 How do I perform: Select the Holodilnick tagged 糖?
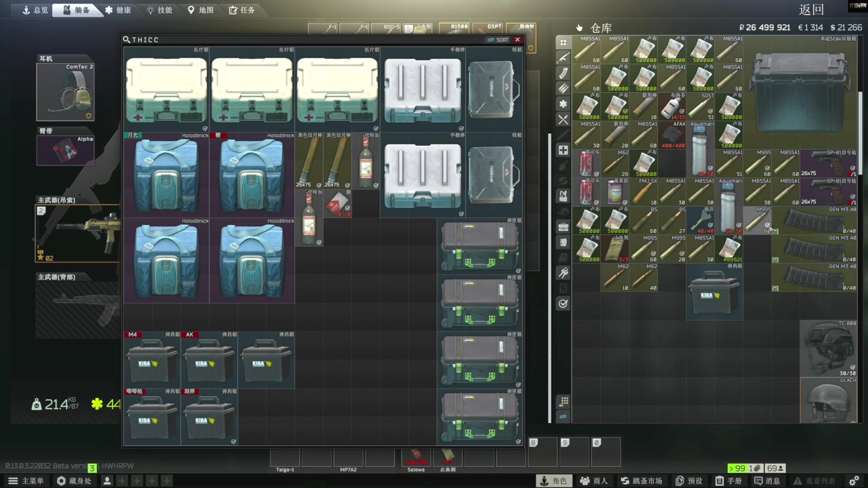tap(252, 175)
